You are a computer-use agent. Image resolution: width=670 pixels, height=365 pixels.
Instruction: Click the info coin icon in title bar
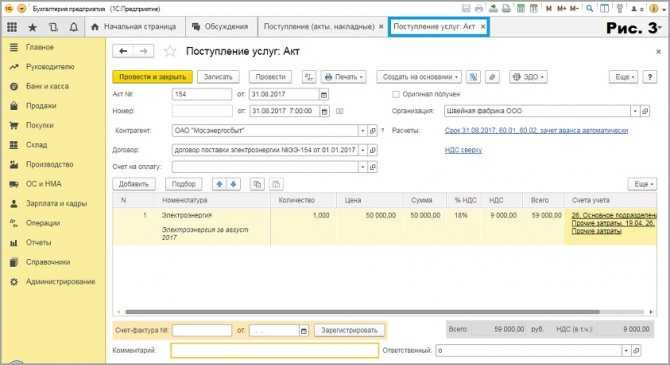653,9
